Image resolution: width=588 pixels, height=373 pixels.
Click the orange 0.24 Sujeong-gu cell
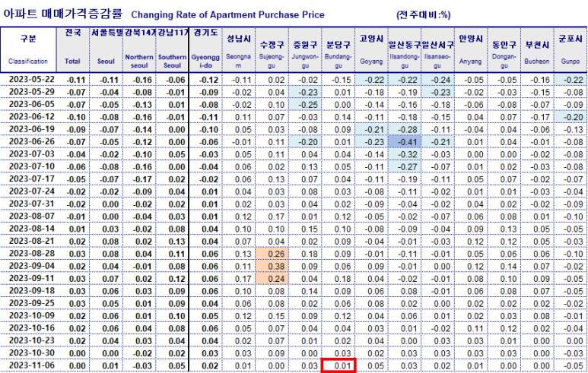pos(272,279)
